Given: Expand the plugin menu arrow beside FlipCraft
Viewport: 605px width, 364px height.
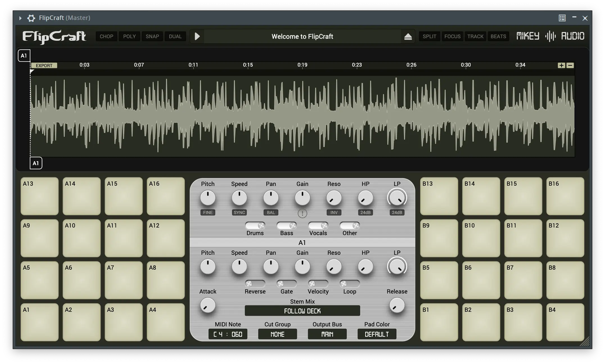Looking at the screenshot, I should (x=20, y=18).
